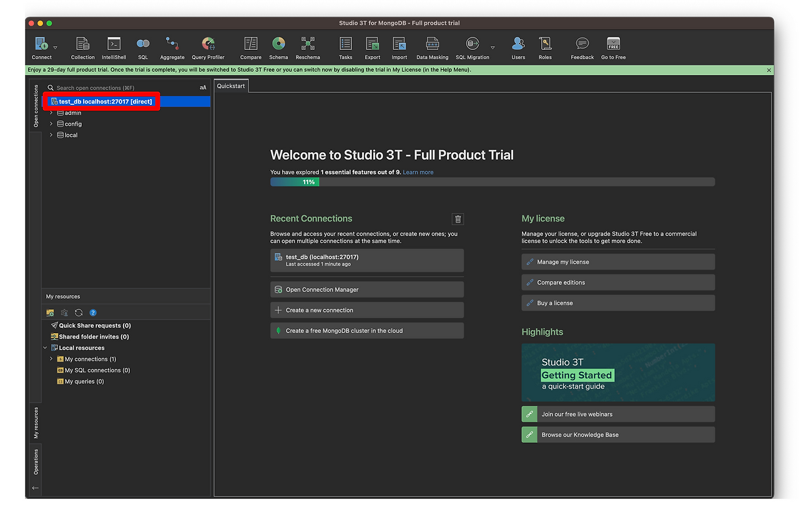Clear recent connections with the trash icon
The height and width of the screenshot is (532, 799).
click(x=458, y=219)
